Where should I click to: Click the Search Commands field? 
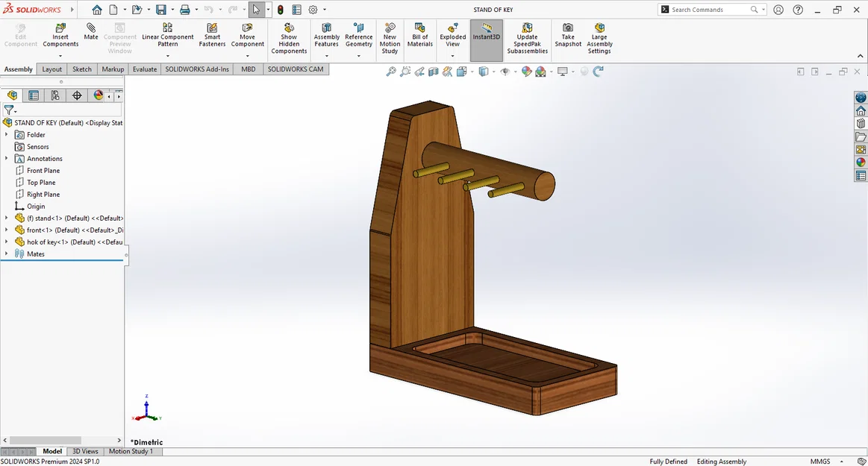711,10
